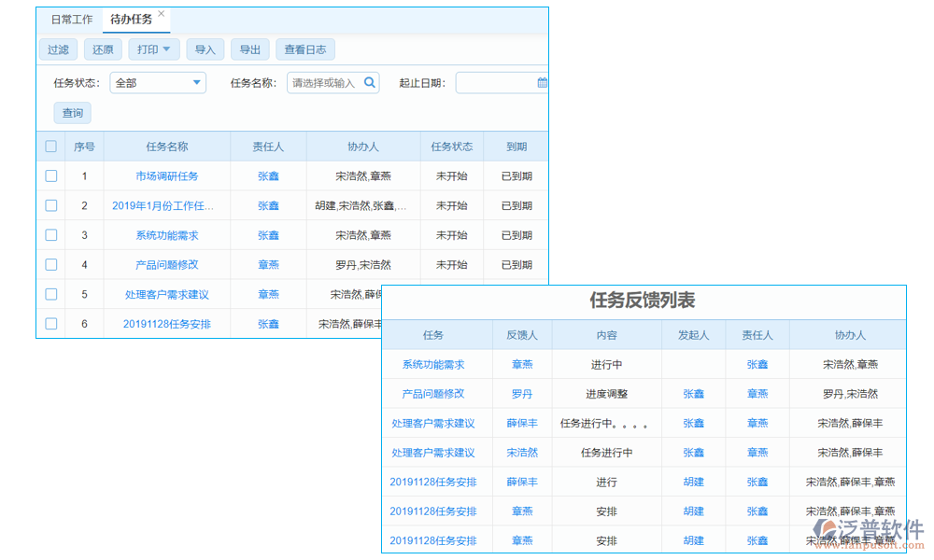This screenshot has width=934, height=560.
Task: Open the 任务状态 dropdown showing 全部
Action: tap(157, 82)
